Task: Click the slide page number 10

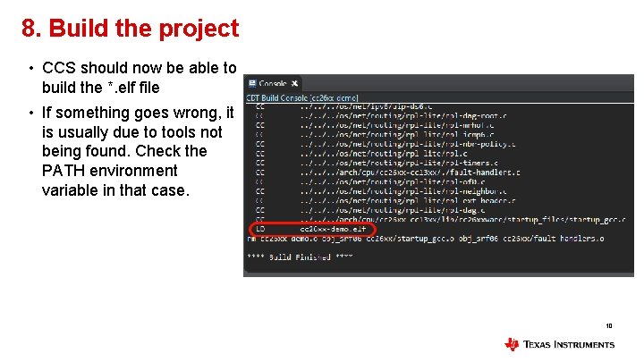Action: coord(609,326)
